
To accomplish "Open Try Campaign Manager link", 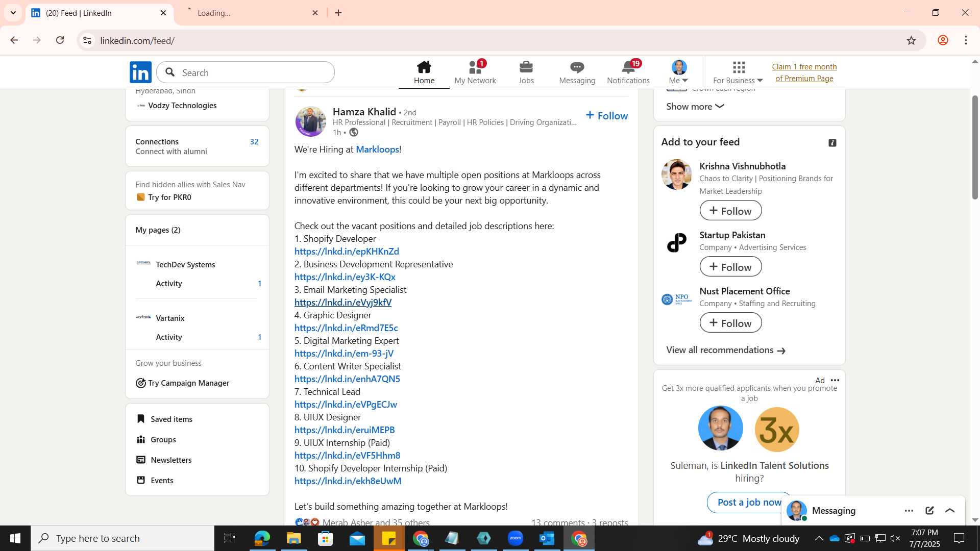I will click(182, 383).
